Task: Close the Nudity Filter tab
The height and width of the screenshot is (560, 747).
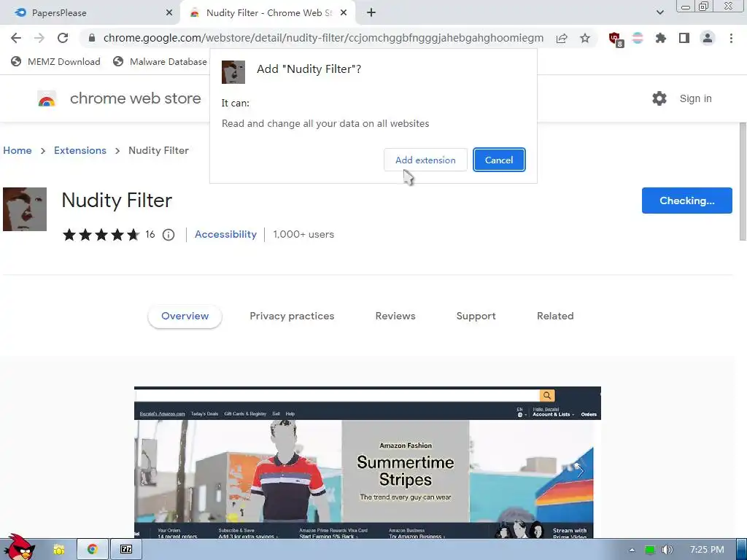Action: tap(344, 13)
